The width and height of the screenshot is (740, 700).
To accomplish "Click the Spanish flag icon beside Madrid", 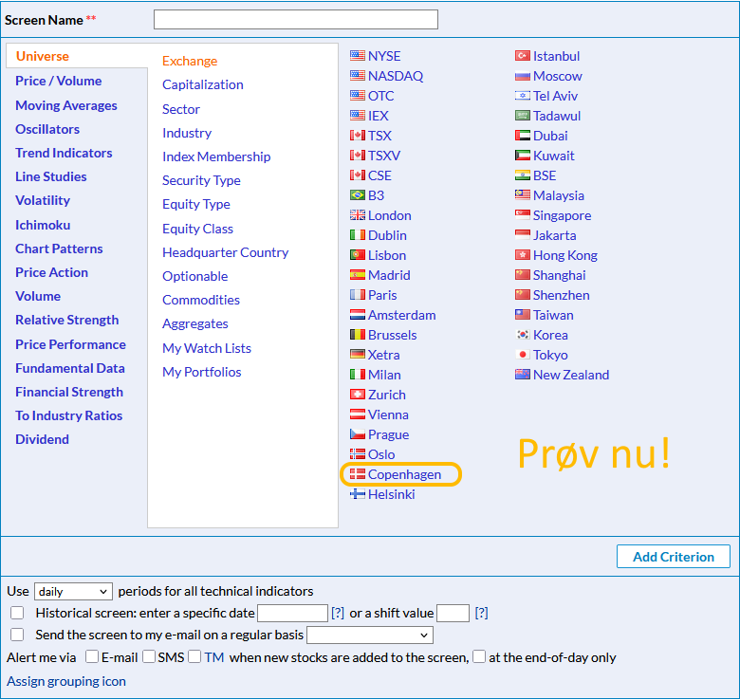I will 358,274.
